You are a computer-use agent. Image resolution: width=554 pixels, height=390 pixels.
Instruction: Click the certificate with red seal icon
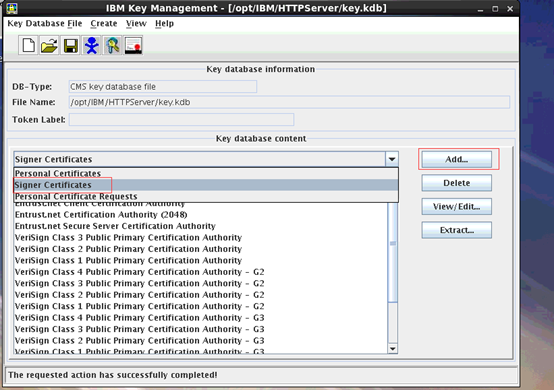(x=134, y=46)
